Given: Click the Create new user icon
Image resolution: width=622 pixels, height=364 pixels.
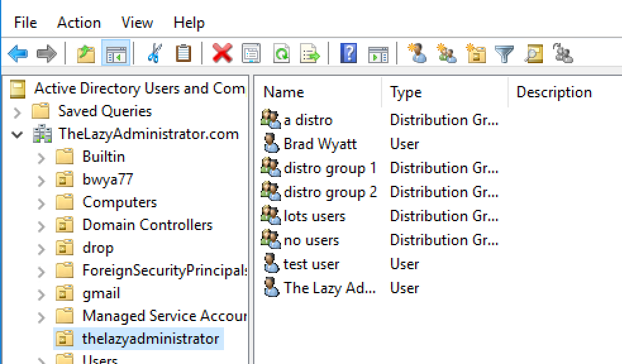Looking at the screenshot, I should [418, 53].
